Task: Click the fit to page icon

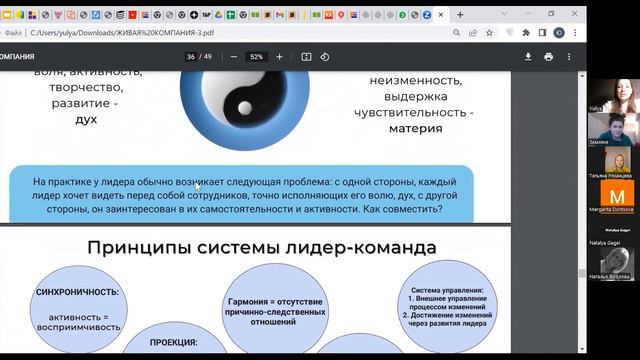Action: [x=306, y=57]
